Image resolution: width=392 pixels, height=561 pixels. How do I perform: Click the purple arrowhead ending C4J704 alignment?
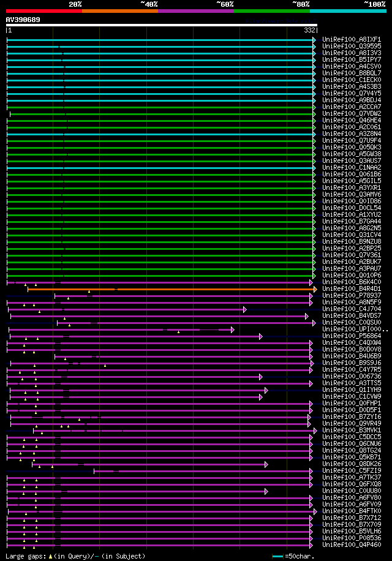244,309
